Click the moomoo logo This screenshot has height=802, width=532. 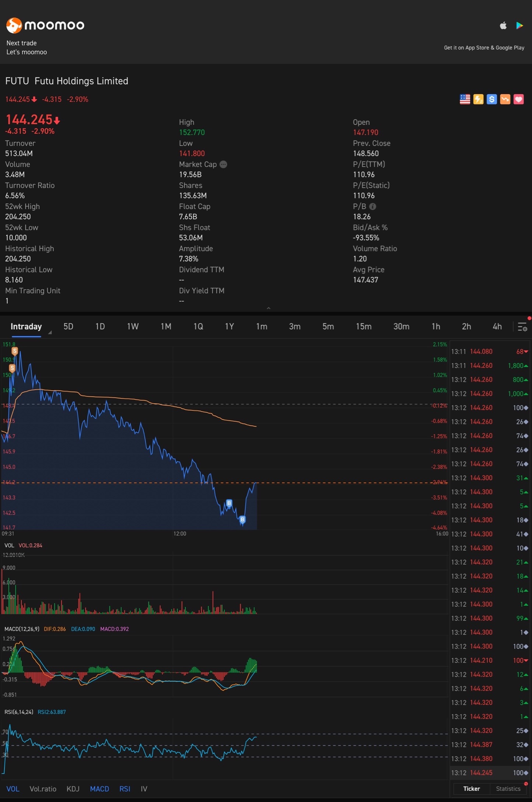click(45, 25)
